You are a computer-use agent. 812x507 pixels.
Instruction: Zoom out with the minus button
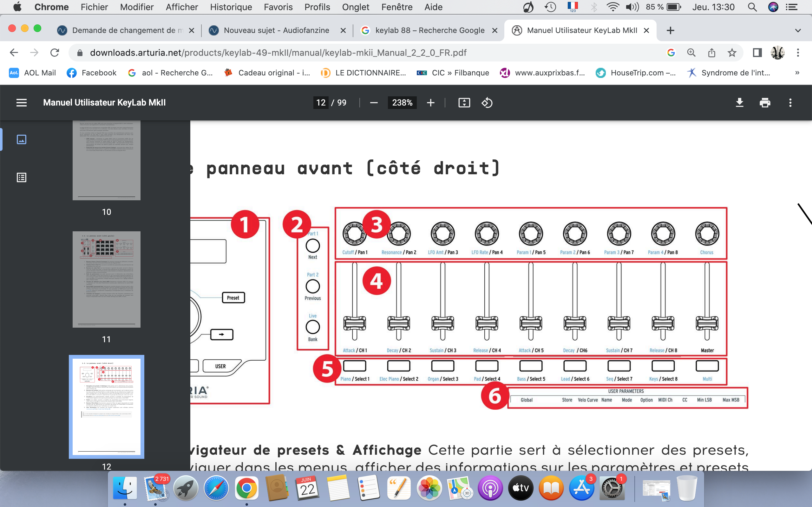click(x=374, y=103)
